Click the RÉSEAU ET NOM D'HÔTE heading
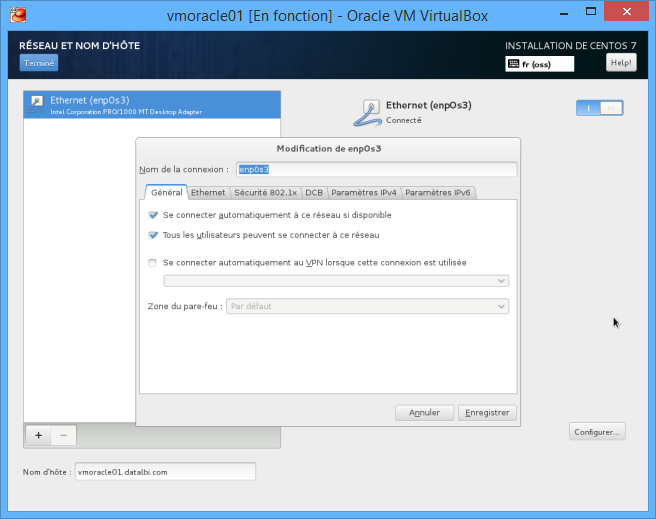Screen dimensions: 656x519 (79, 46)
